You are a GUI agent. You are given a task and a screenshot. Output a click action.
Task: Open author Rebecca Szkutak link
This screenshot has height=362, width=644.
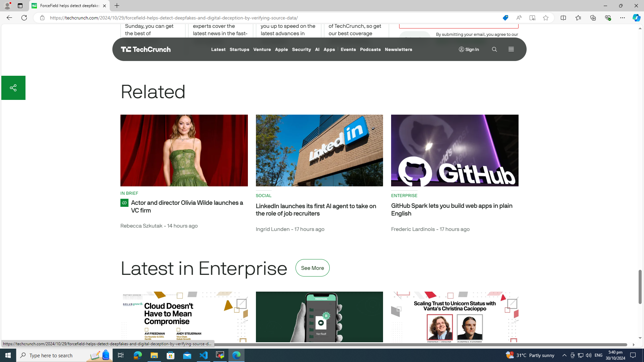click(141, 226)
